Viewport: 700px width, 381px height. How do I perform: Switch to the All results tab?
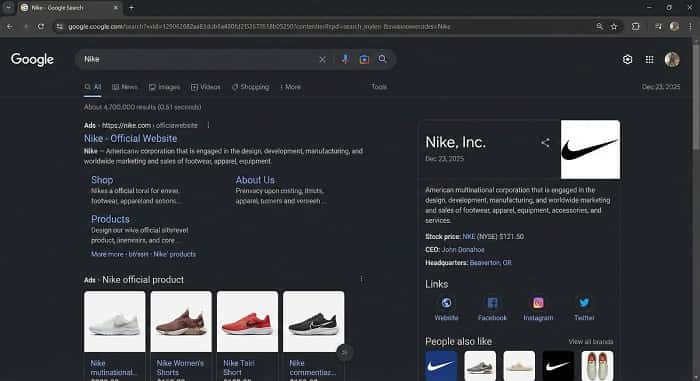click(x=93, y=87)
